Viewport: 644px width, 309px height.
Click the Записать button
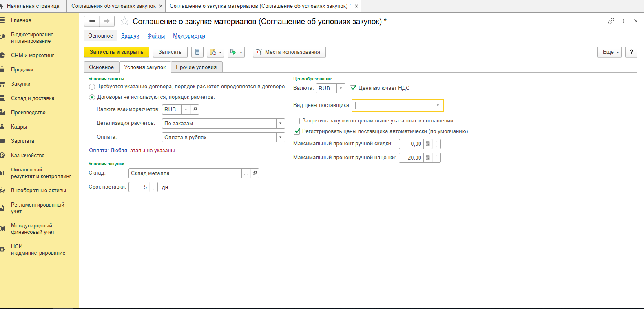pyautogui.click(x=170, y=52)
